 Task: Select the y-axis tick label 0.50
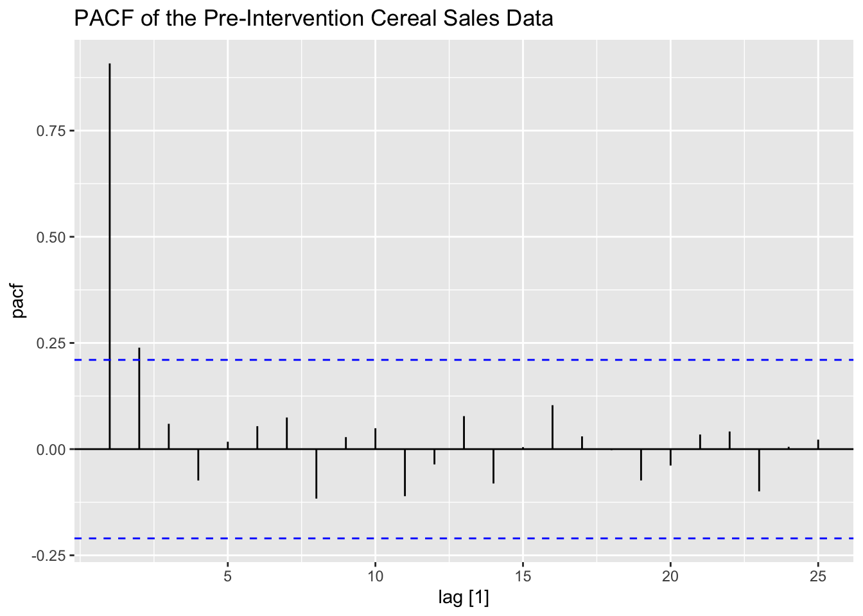click(51, 237)
